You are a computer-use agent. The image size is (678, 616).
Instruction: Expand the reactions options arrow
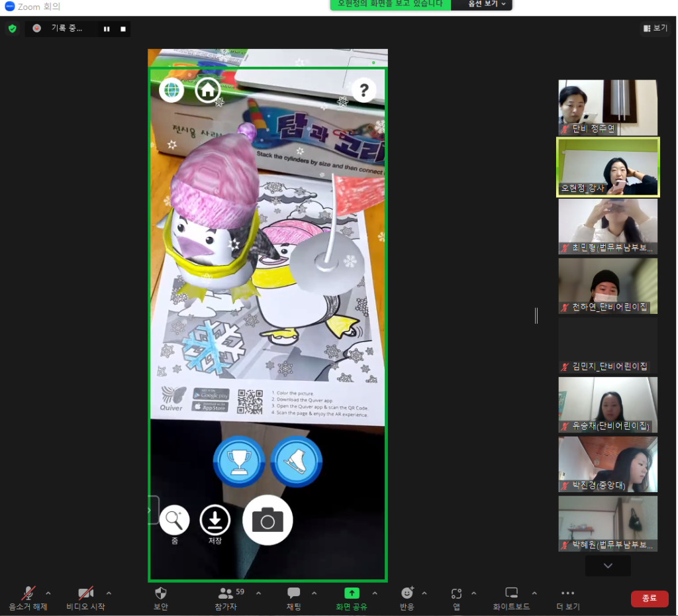point(424,593)
